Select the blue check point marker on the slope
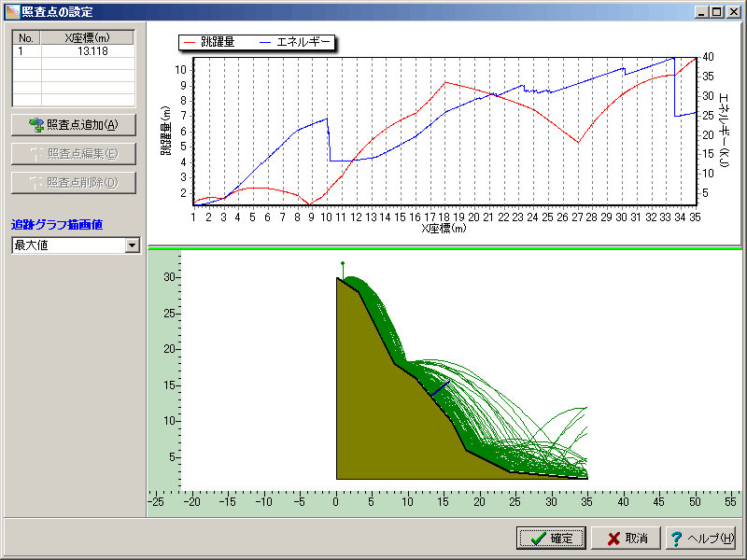 click(x=440, y=388)
